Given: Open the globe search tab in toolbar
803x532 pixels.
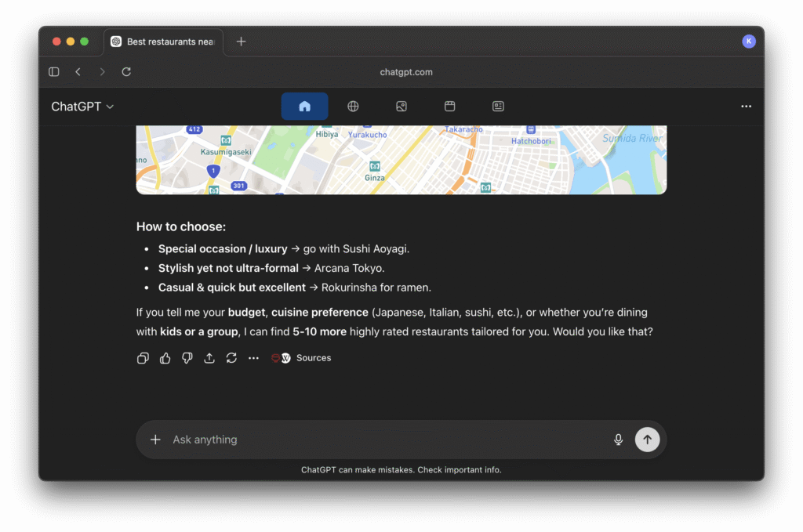Looking at the screenshot, I should pyautogui.click(x=353, y=107).
